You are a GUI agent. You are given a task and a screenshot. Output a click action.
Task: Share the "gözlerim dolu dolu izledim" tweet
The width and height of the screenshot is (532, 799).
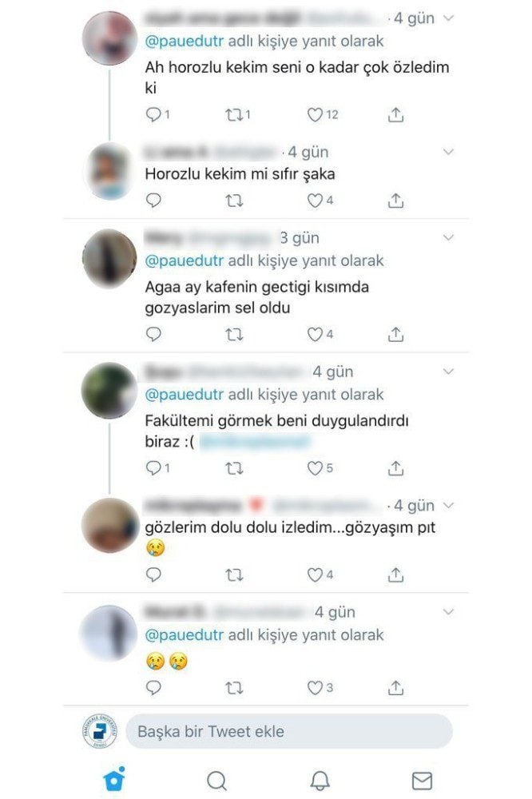pyautogui.click(x=395, y=574)
